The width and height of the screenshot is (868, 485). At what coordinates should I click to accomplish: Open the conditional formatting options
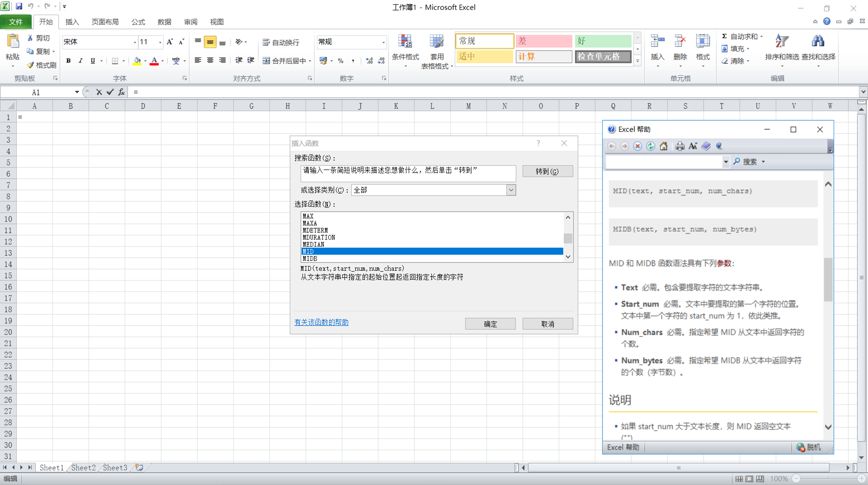[x=406, y=51]
